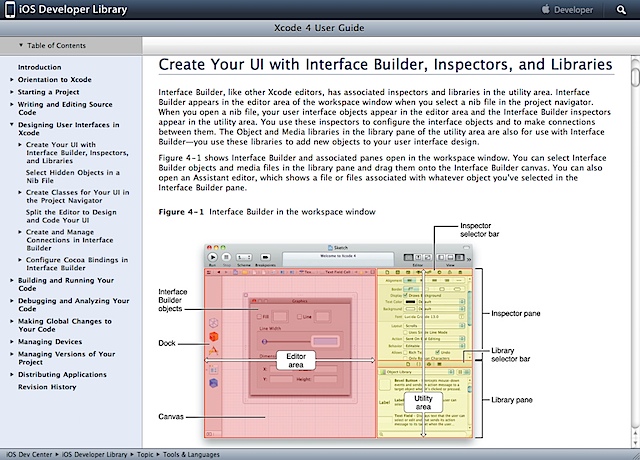Expand the Managing Devices section

pos(11,341)
